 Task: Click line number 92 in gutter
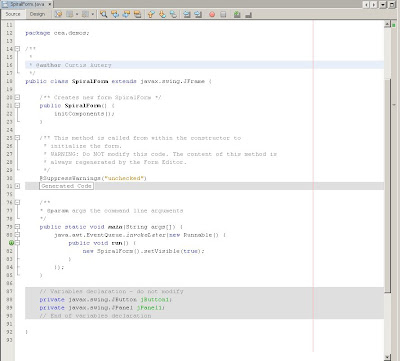(9, 332)
